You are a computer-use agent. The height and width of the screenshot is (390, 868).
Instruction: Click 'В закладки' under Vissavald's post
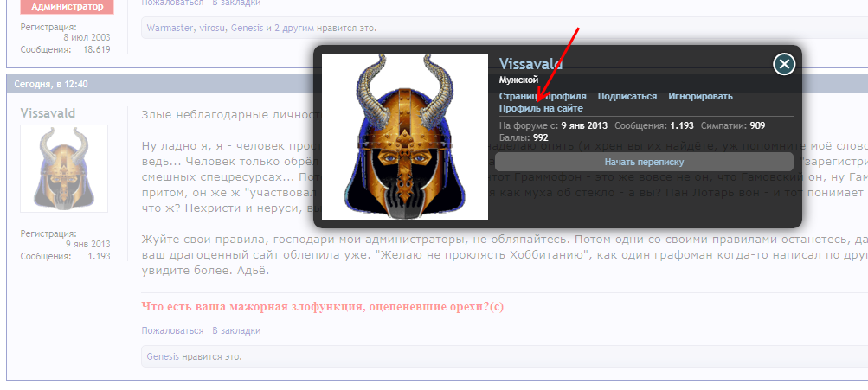click(x=236, y=331)
